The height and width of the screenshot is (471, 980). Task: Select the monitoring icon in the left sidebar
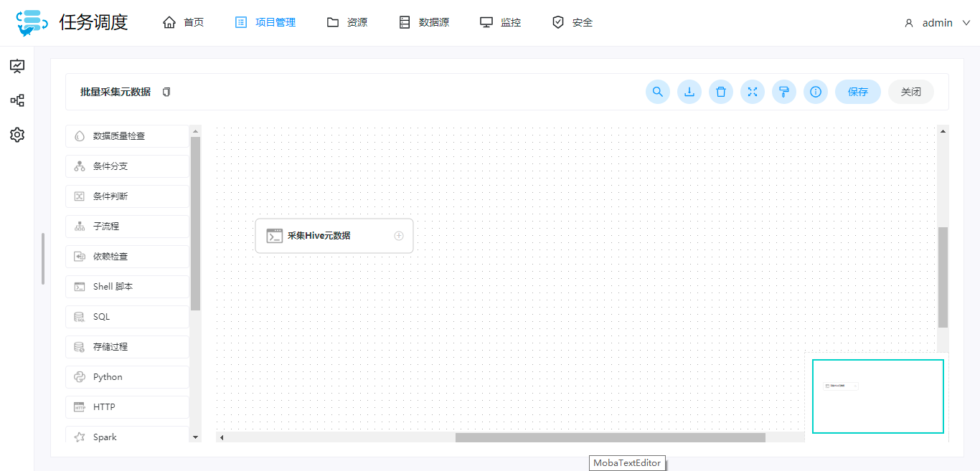click(x=17, y=65)
